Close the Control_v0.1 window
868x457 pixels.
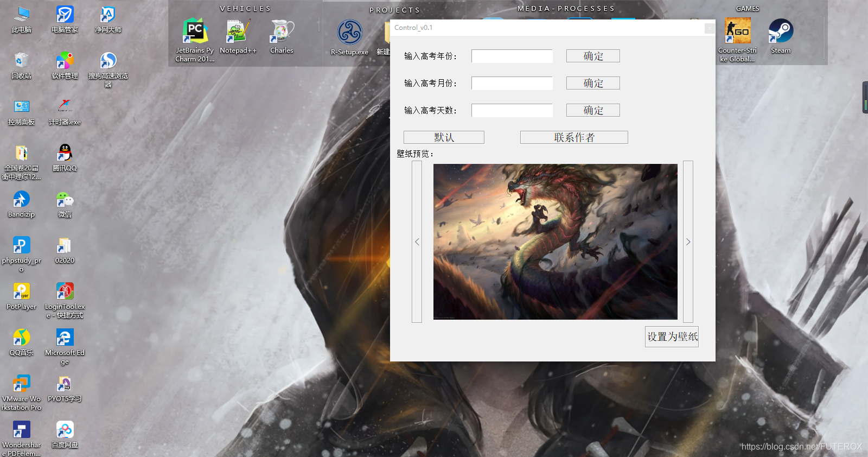709,28
